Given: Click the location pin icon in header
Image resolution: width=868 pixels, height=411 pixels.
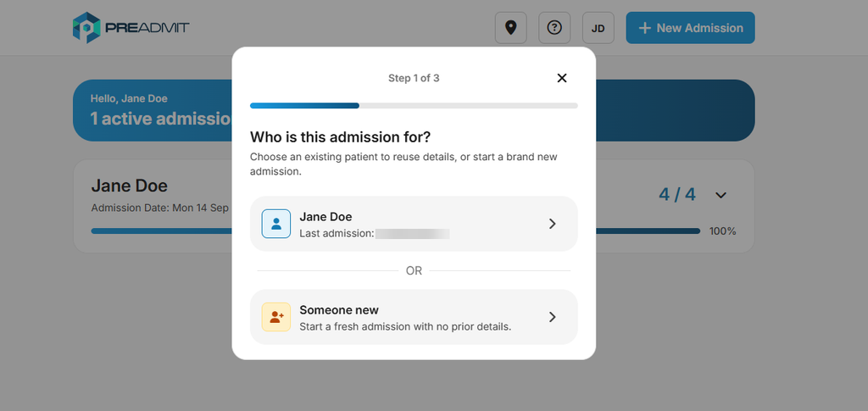Looking at the screenshot, I should coord(510,28).
